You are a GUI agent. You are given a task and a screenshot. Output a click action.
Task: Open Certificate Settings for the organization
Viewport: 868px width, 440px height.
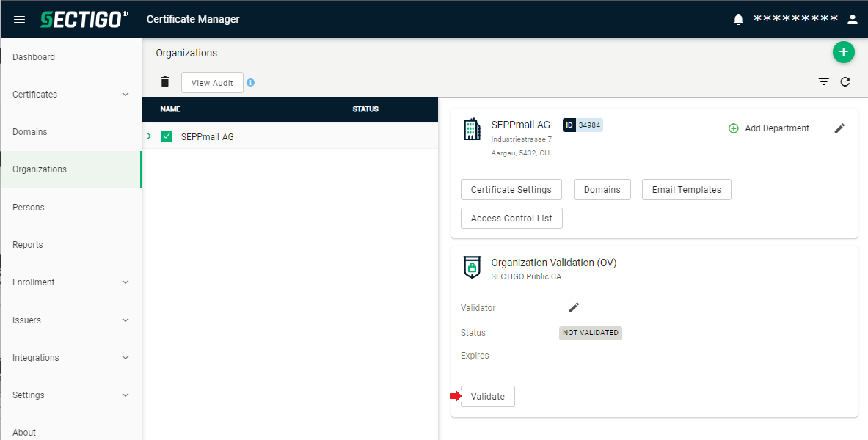point(511,189)
